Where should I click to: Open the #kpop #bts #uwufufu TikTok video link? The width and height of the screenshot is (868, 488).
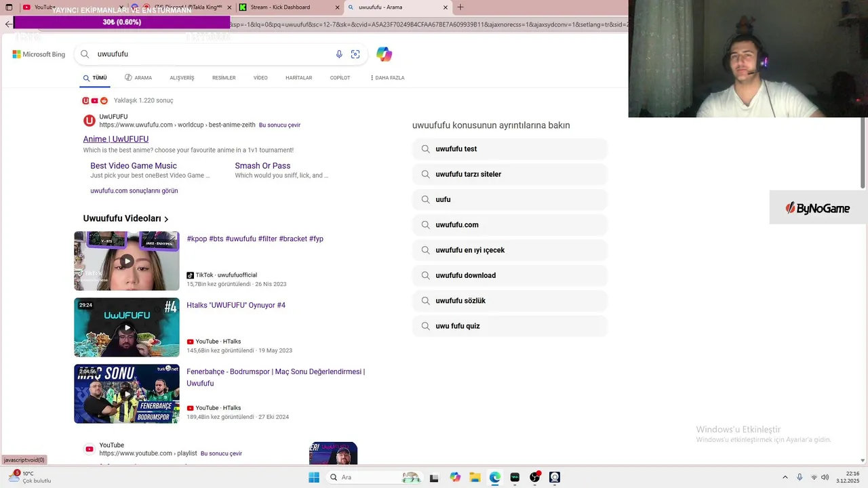(255, 239)
